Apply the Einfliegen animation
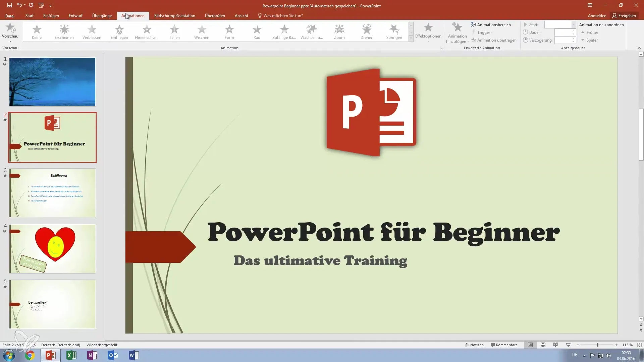Screen dimensions: 644x362 [x=119, y=32]
